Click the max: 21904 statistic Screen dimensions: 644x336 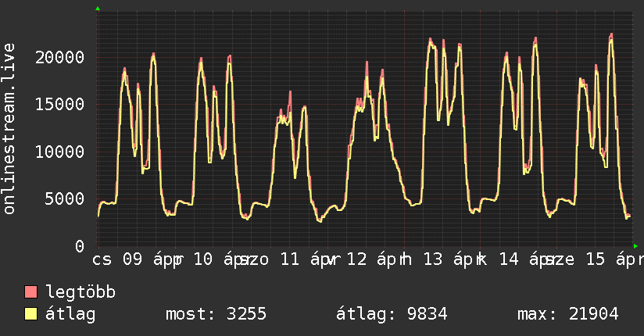(568, 314)
